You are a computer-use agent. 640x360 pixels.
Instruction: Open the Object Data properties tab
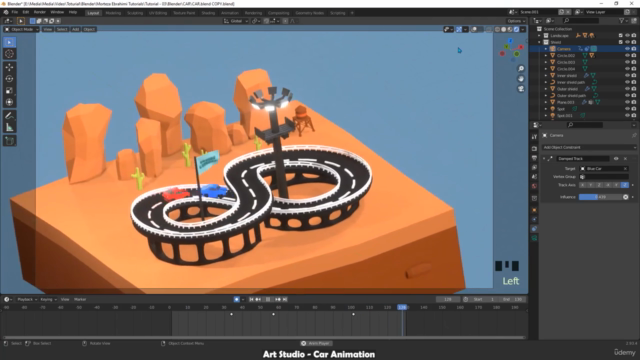pyautogui.click(x=534, y=238)
